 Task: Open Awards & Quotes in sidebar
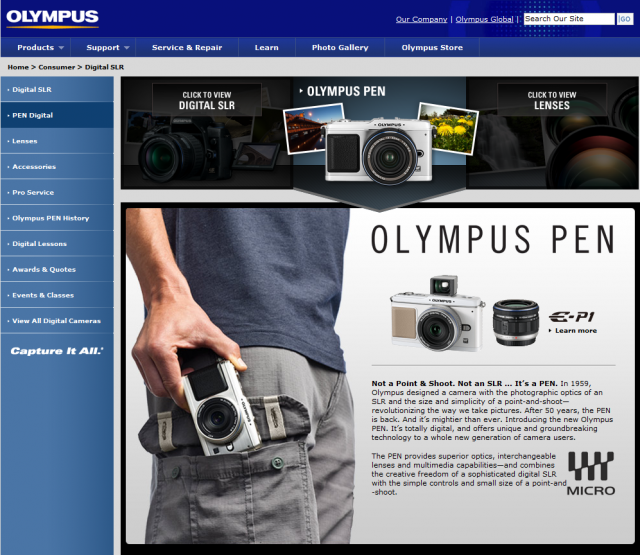pyautogui.click(x=57, y=269)
